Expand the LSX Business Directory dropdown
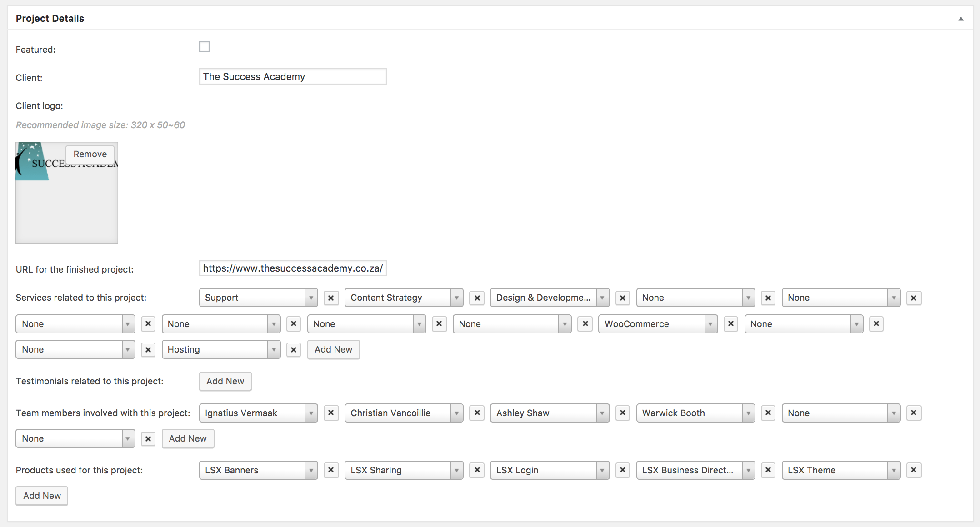980x527 pixels. 695,470
